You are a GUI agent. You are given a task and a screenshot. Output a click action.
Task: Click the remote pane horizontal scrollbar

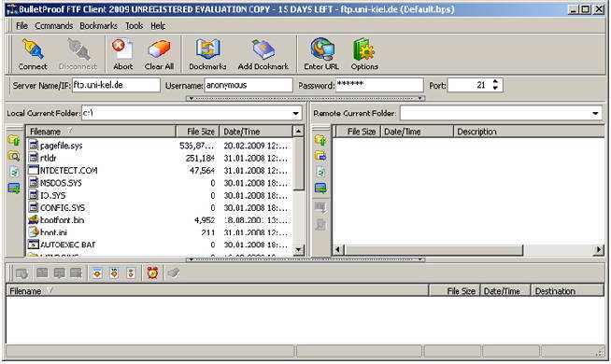pyautogui.click(x=433, y=249)
